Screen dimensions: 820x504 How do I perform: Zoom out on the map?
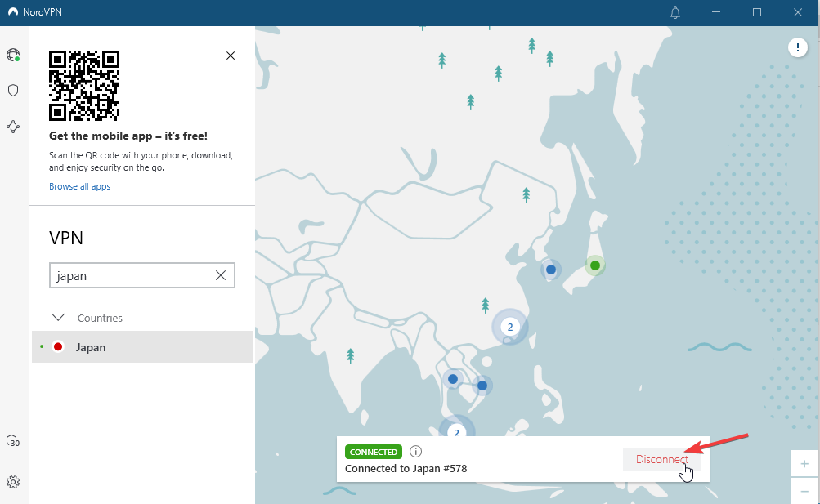click(x=804, y=491)
